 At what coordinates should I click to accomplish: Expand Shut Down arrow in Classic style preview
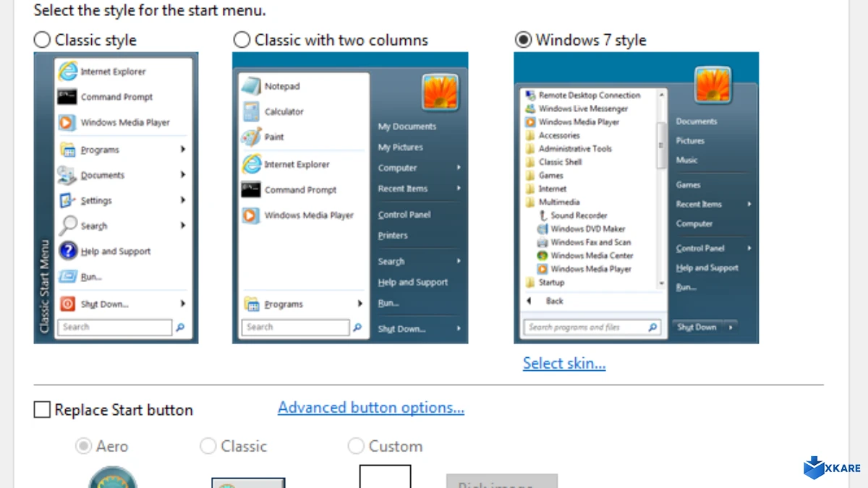tap(183, 304)
